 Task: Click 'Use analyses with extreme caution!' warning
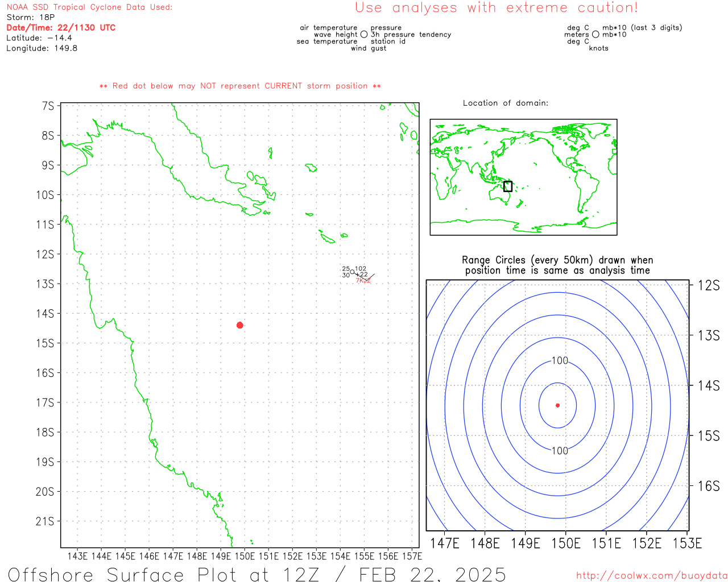497,8
